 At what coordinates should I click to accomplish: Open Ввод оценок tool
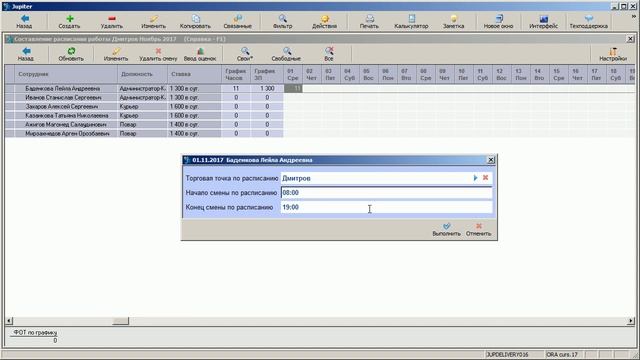click(x=200, y=54)
